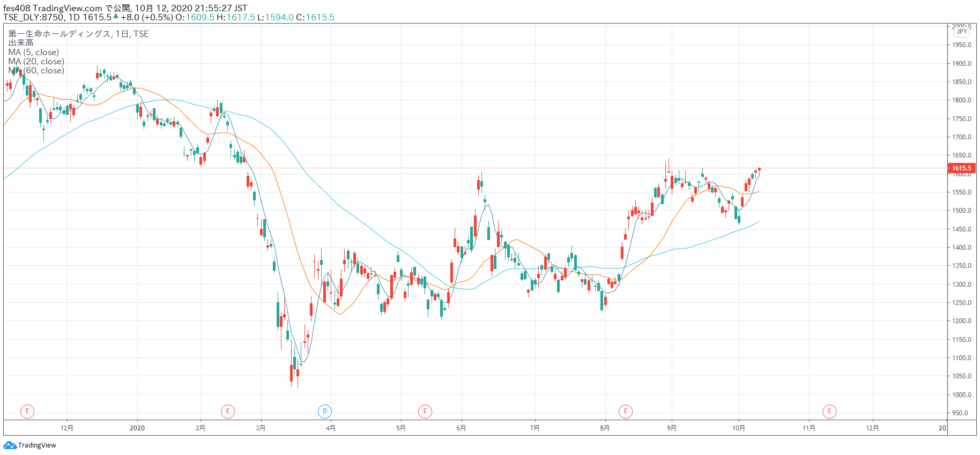
Task: Select the MA (60, close) indicator legend
Action: pyautogui.click(x=36, y=71)
